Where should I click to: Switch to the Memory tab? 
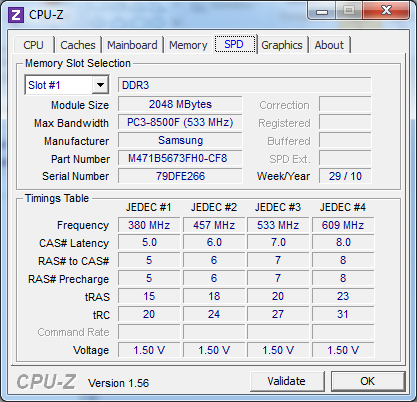[x=188, y=45]
